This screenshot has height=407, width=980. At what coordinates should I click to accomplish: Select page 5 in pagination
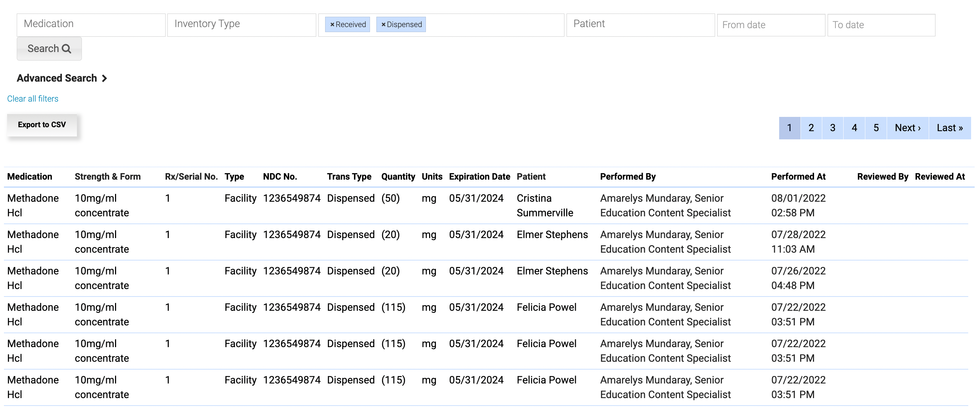(876, 128)
